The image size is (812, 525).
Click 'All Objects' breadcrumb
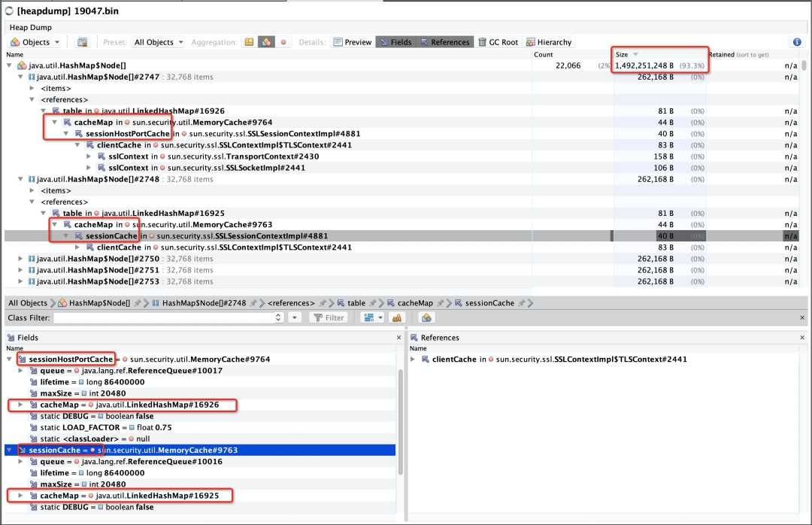click(28, 302)
